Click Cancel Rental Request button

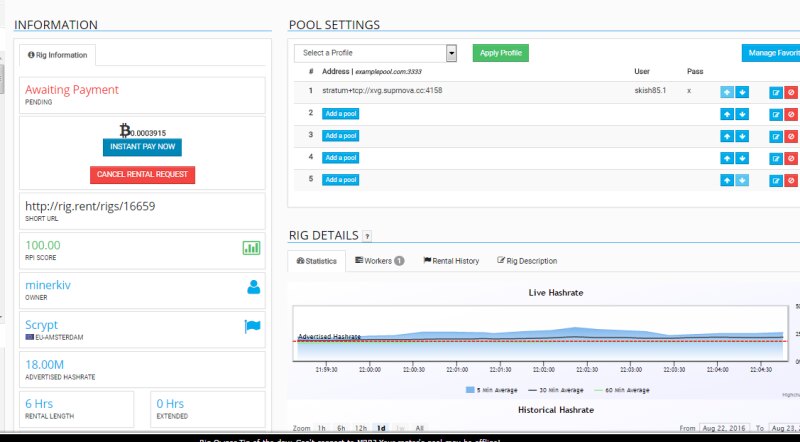tap(142, 175)
